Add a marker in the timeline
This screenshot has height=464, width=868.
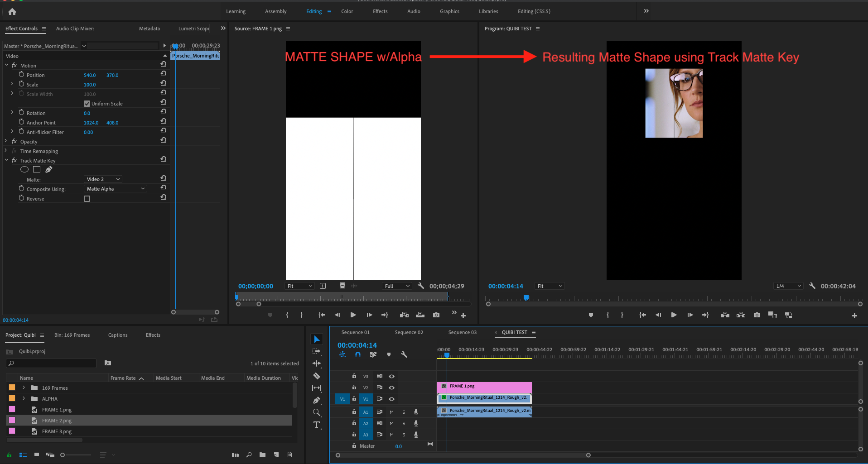pos(389,354)
